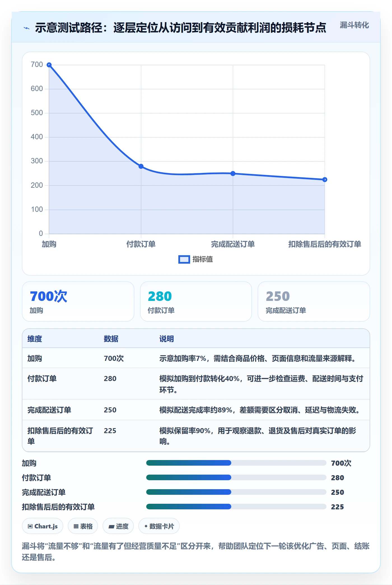Click the 225 value in the table
The width and height of the screenshot is (392, 585).
110,431
